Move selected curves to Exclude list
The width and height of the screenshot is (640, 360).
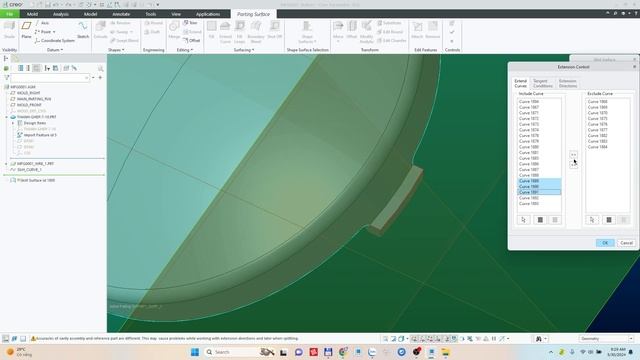[x=573, y=155]
